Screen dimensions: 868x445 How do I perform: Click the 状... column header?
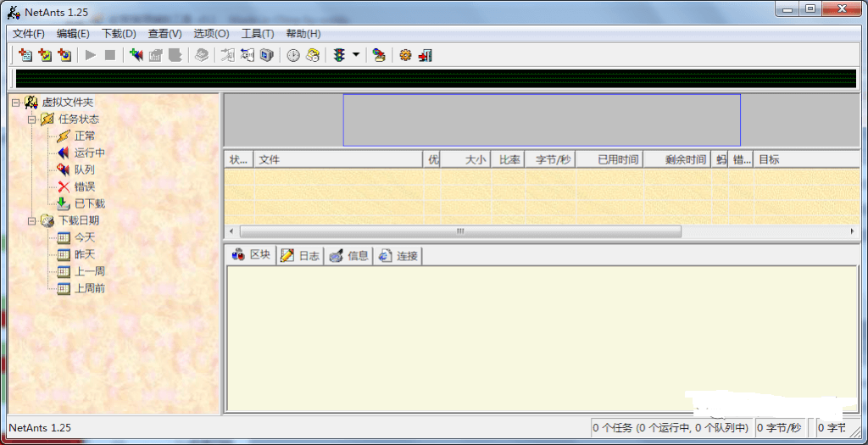[x=239, y=160]
